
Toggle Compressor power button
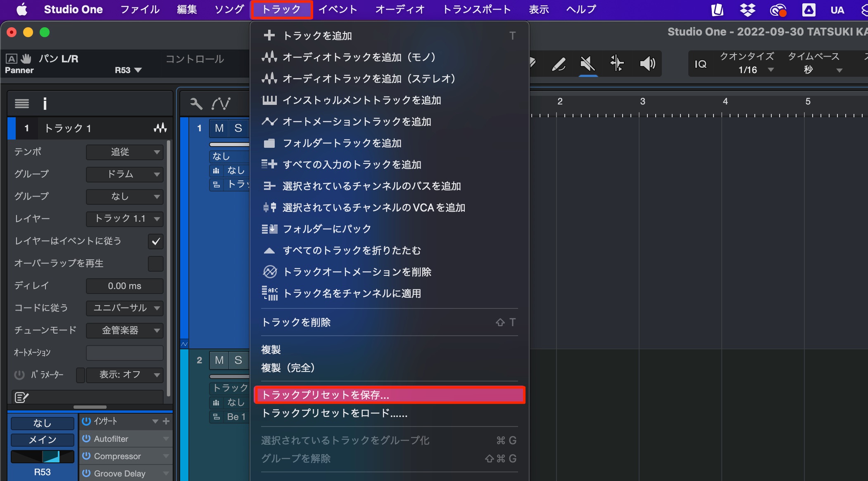click(x=86, y=456)
